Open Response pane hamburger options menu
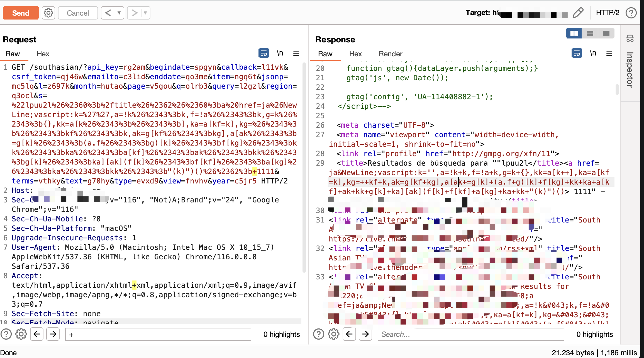Viewport: 644px width, 358px height. (609, 53)
